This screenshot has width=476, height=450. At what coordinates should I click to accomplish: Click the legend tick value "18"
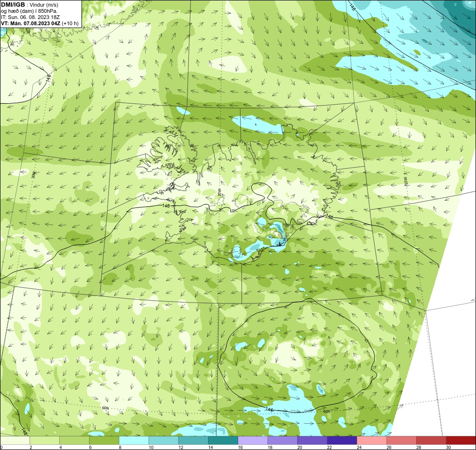pyautogui.click(x=270, y=447)
